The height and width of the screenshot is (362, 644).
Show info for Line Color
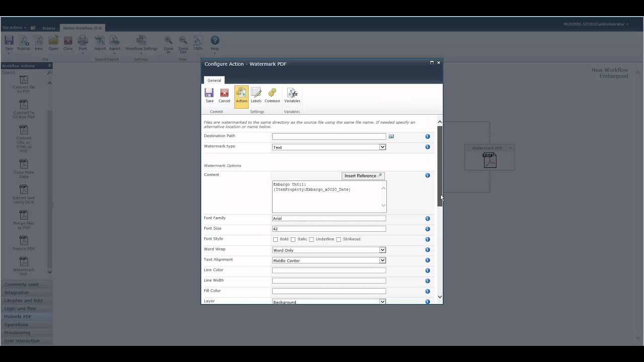428,270
